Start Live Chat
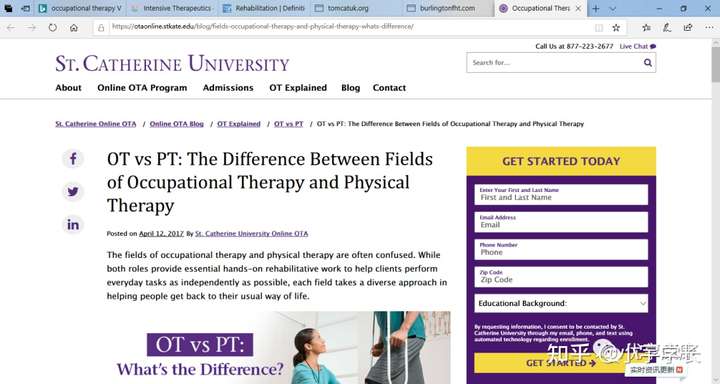 [637, 46]
